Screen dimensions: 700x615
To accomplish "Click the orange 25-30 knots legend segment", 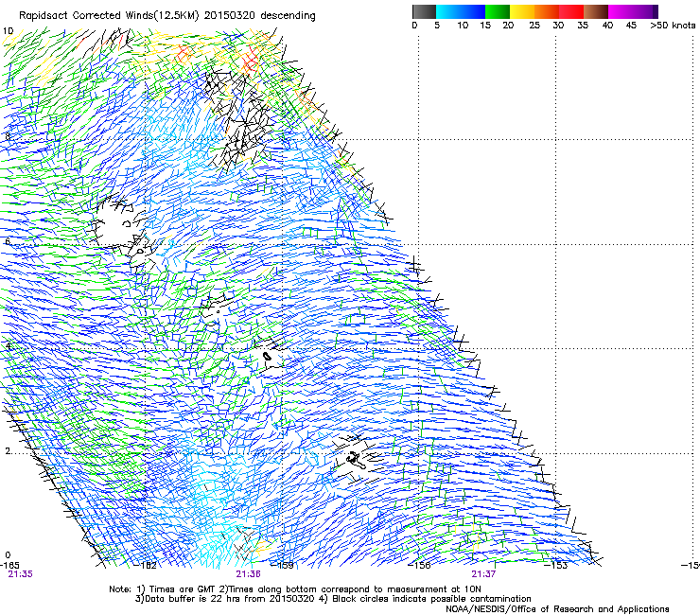I will (547, 11).
